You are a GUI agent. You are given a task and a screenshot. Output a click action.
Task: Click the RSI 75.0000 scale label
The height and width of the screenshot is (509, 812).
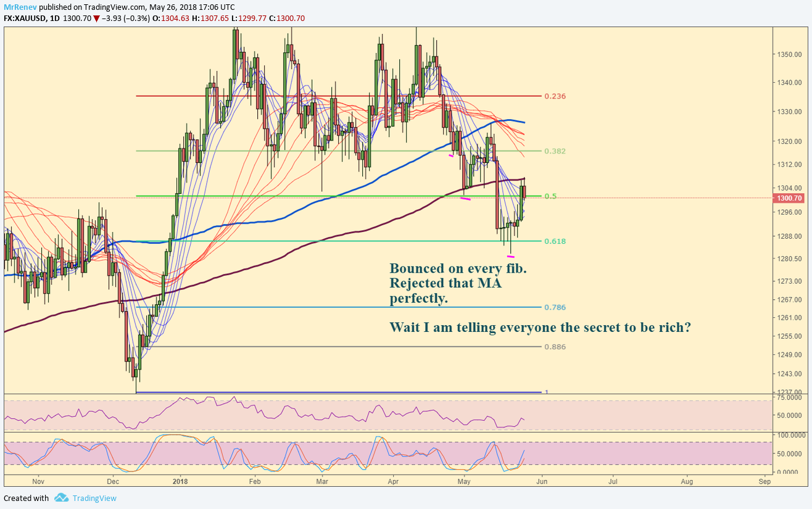[x=789, y=398]
